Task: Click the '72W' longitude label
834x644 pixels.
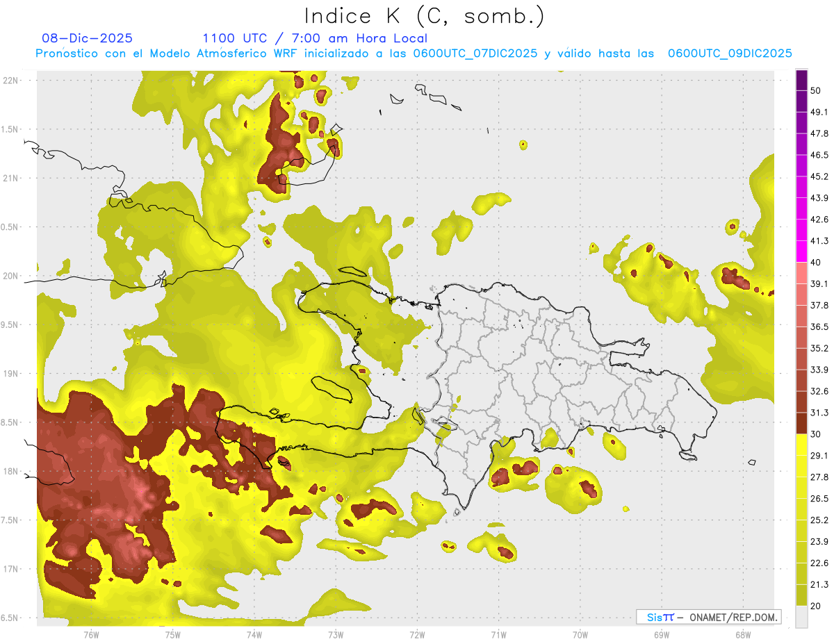Action: (417, 635)
